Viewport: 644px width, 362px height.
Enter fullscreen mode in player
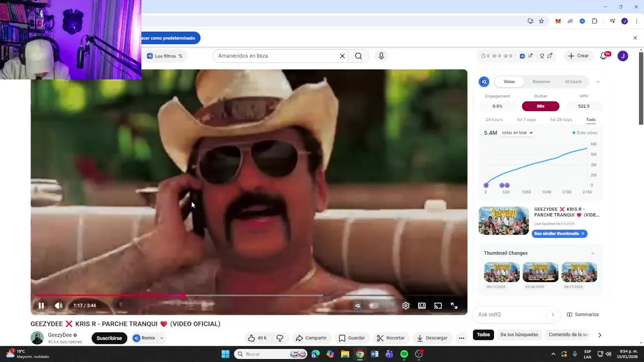(454, 305)
